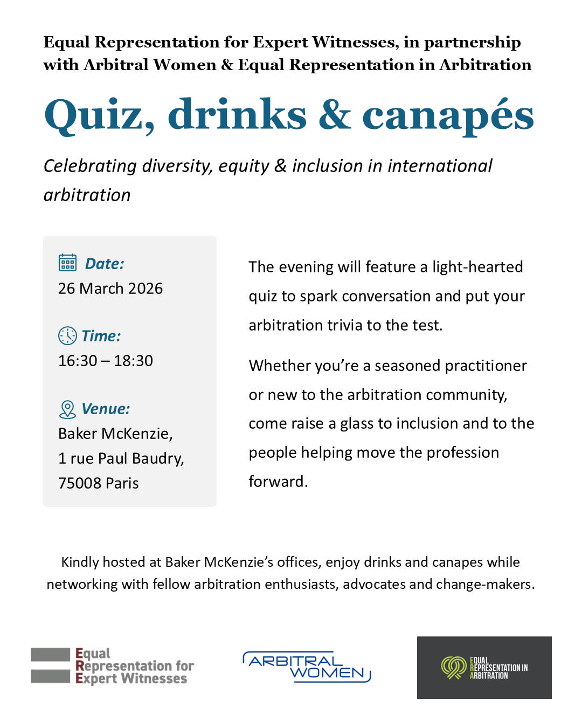
Task: Click the Equal Representation for Expert Witnesses logo
Action: point(113,666)
